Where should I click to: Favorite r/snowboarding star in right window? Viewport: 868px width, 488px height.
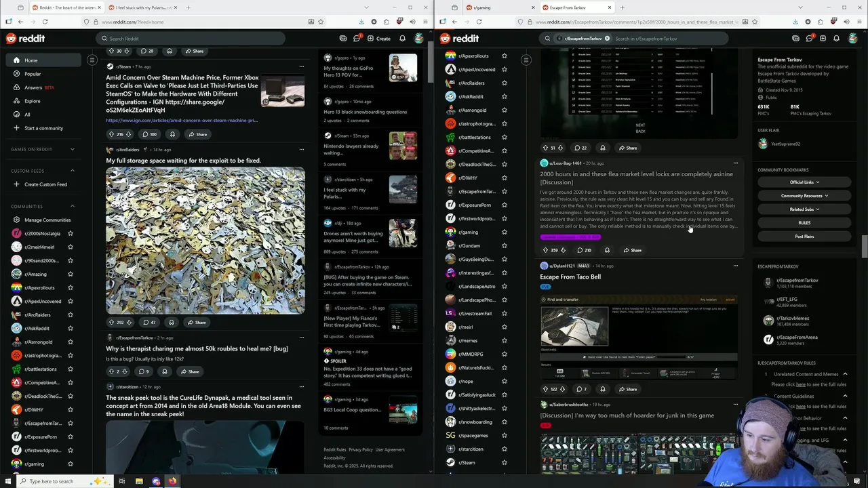pyautogui.click(x=504, y=422)
